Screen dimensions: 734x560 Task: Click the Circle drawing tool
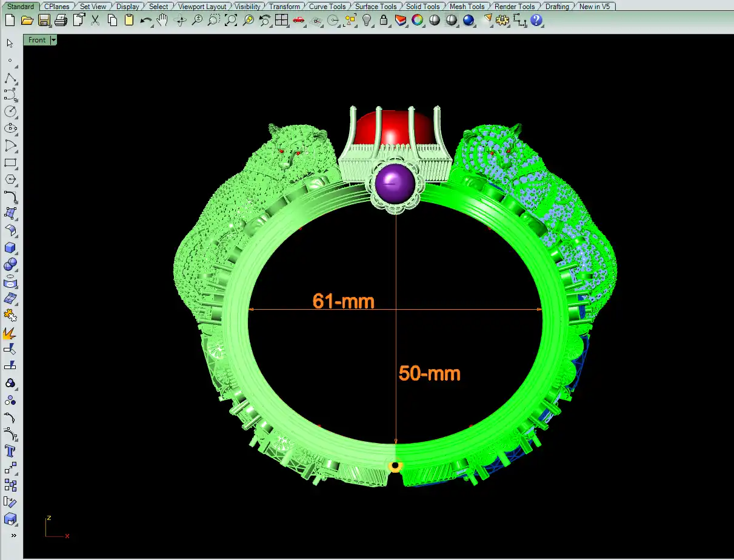click(x=10, y=112)
